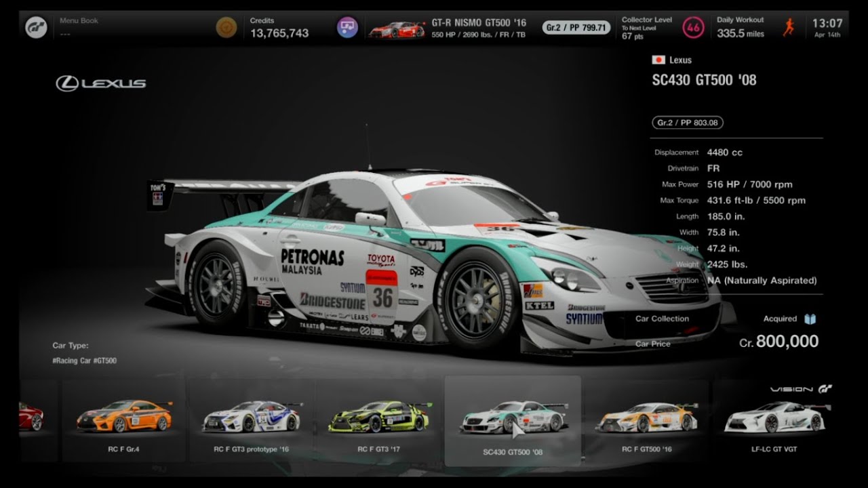Select the RC F GT3 '17 car
Viewport: 868px width, 488px height.
380,420
